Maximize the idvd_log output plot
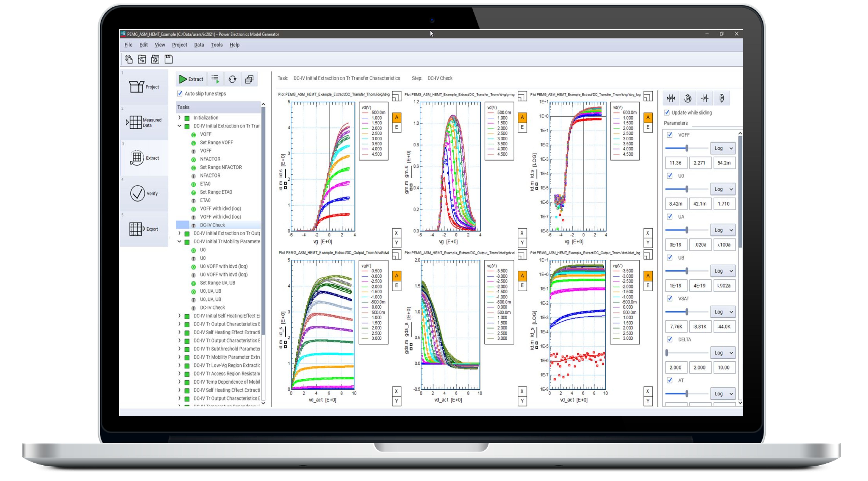This screenshot has height=481, width=868. pos(648,254)
